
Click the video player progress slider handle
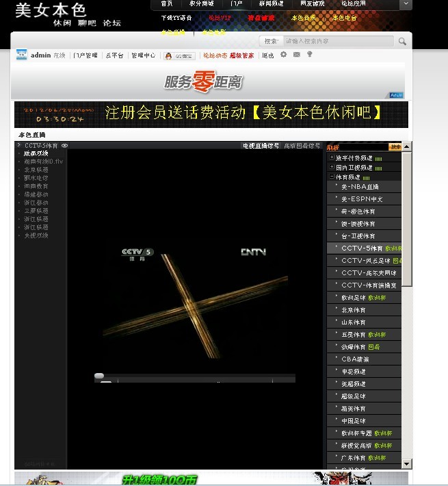pos(99,376)
